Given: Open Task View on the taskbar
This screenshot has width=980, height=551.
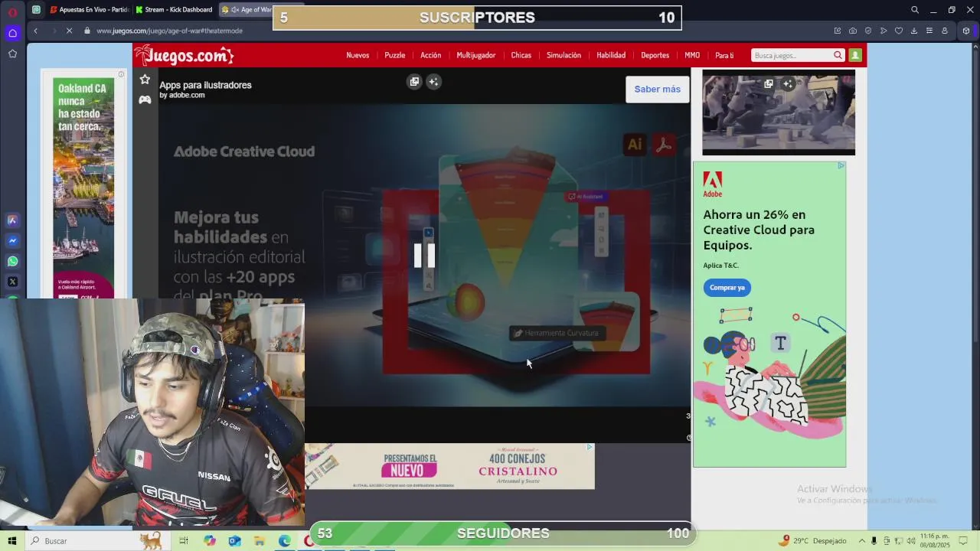Looking at the screenshot, I should pyautogui.click(x=184, y=540).
